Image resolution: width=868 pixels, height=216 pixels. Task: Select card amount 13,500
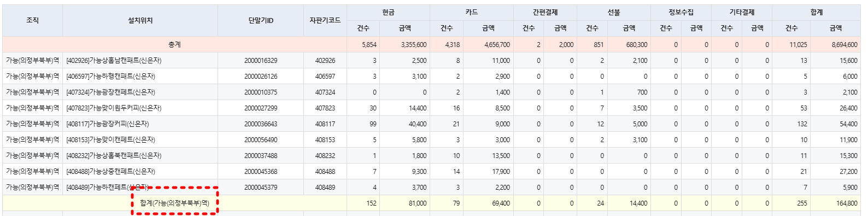tap(501, 156)
